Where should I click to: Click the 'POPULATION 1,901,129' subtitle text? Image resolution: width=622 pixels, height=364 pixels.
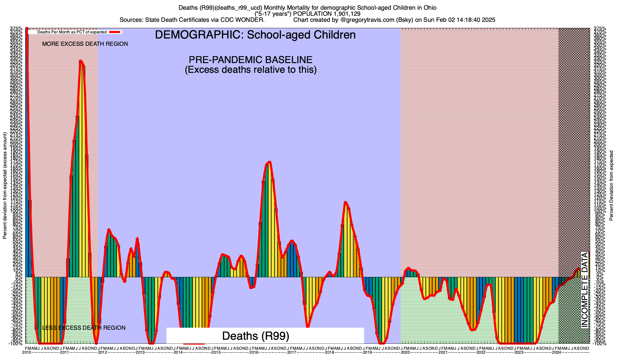point(326,14)
